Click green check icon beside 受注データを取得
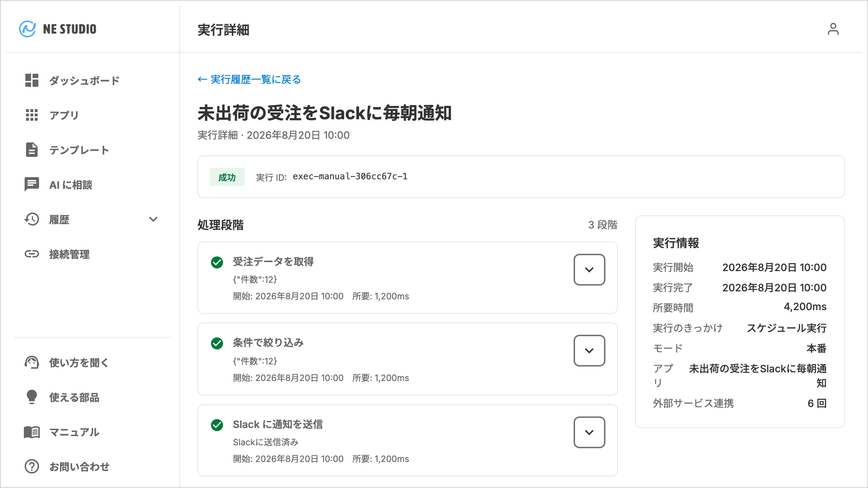 217,262
